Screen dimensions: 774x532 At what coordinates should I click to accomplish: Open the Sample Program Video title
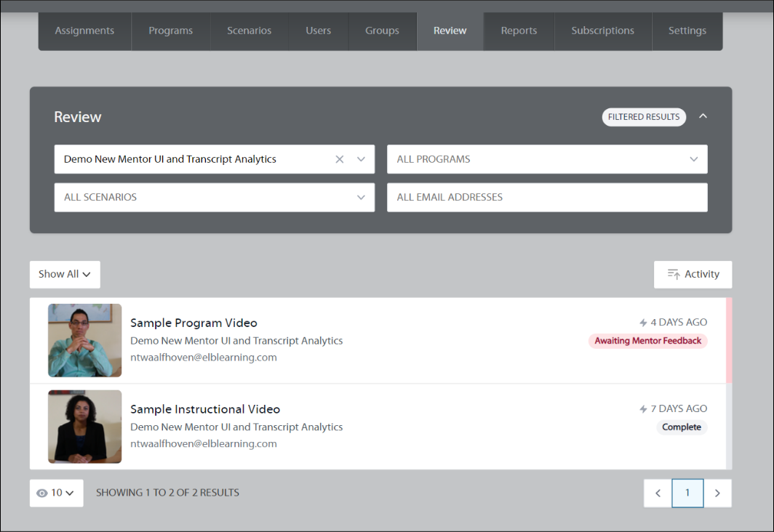(193, 323)
